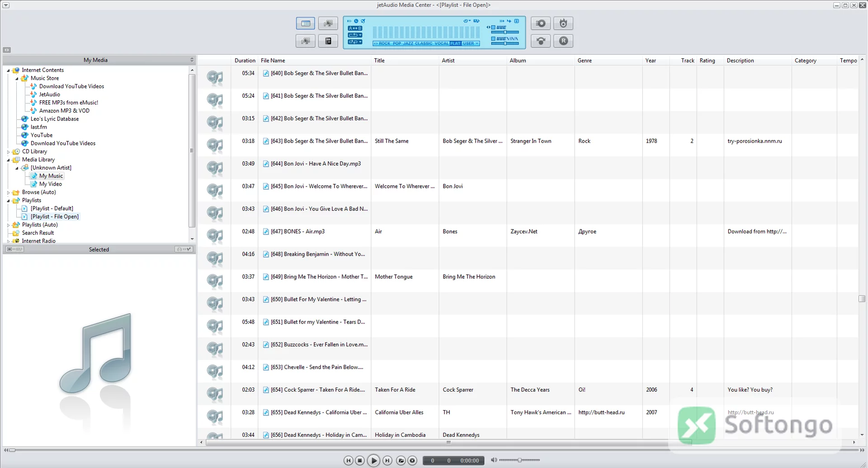Open the repeat mode dropdown

coord(355,35)
